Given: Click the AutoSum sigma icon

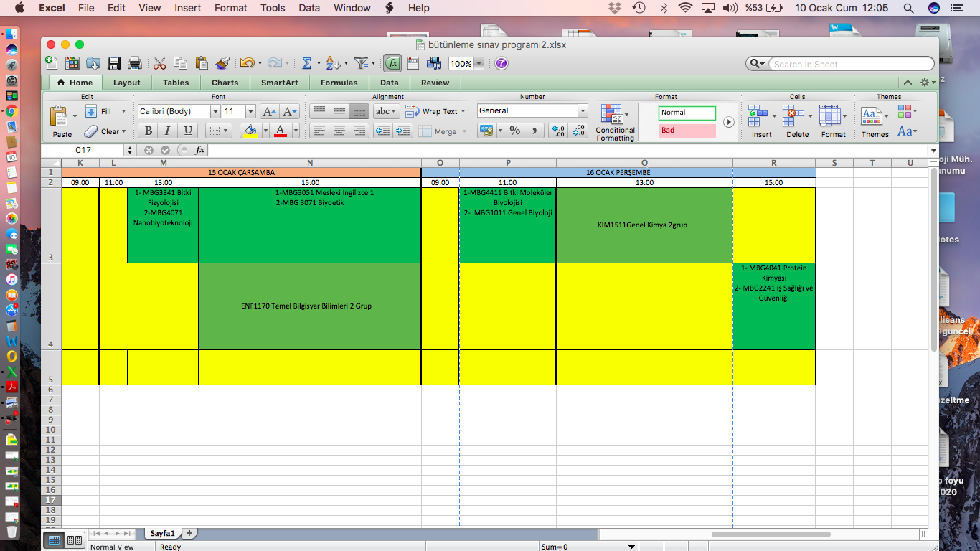Looking at the screenshot, I should coord(306,63).
